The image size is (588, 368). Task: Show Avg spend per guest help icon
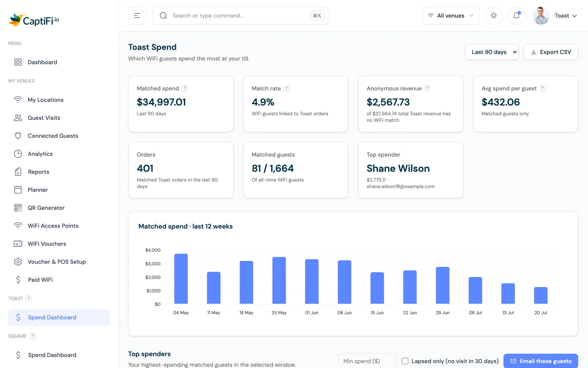click(x=542, y=88)
